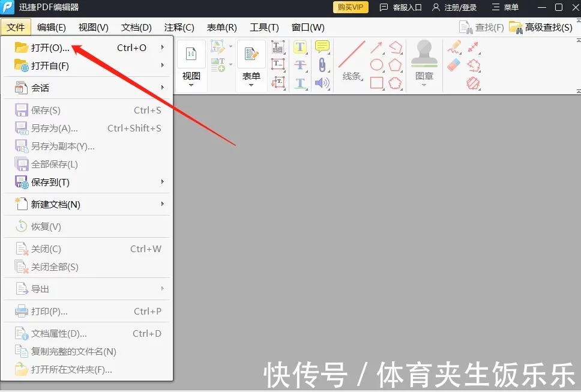Expand the 新建文档(N) submenu arrow
This screenshot has width=581, height=392.
(162, 204)
